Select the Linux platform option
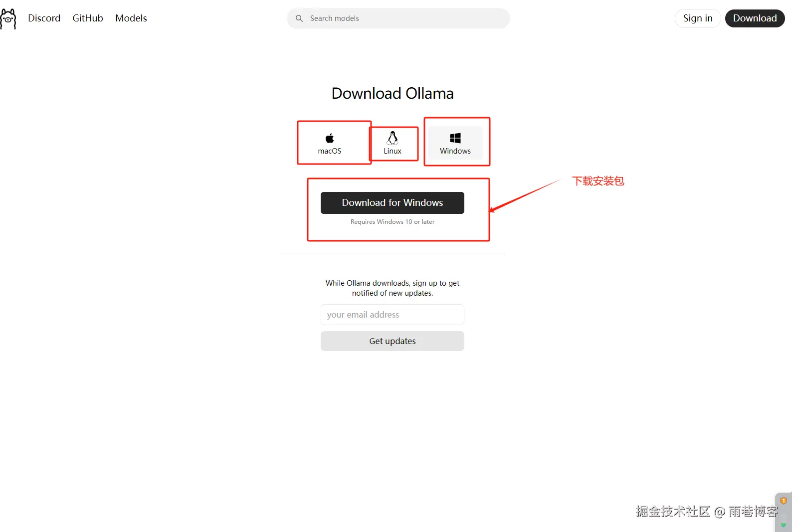This screenshot has width=792, height=532. click(393, 143)
